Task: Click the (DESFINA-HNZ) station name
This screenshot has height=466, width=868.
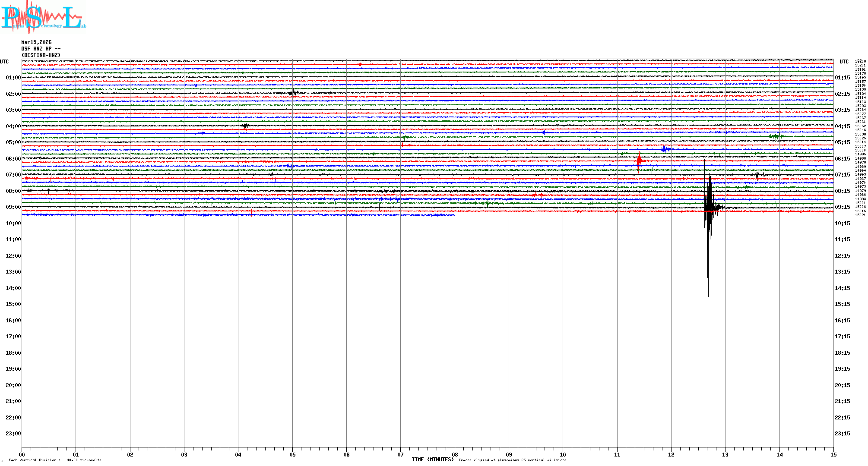Action: [41, 55]
